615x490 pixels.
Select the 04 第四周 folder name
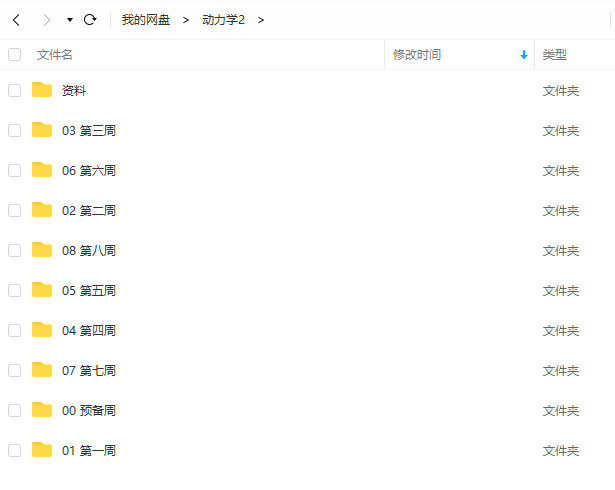pyautogui.click(x=89, y=331)
